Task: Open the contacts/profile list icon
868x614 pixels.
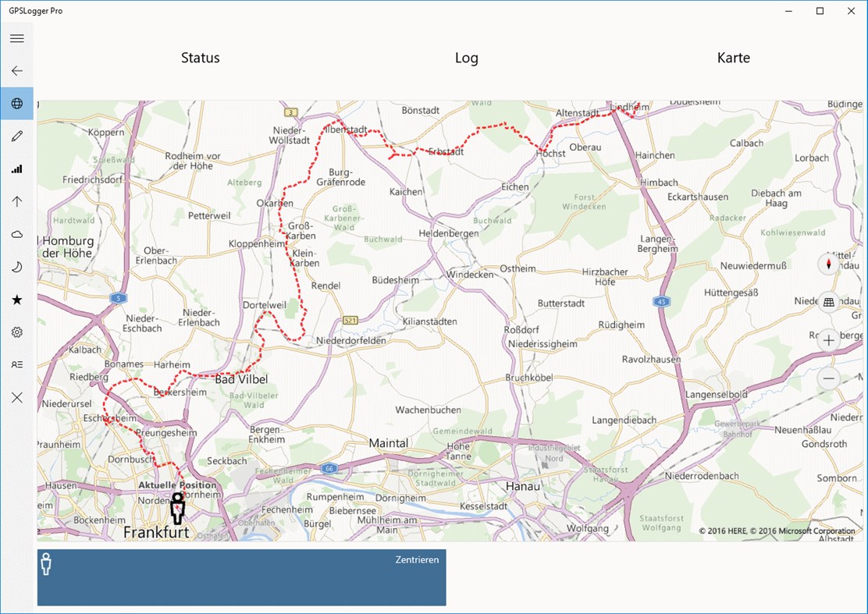Action: [x=17, y=364]
